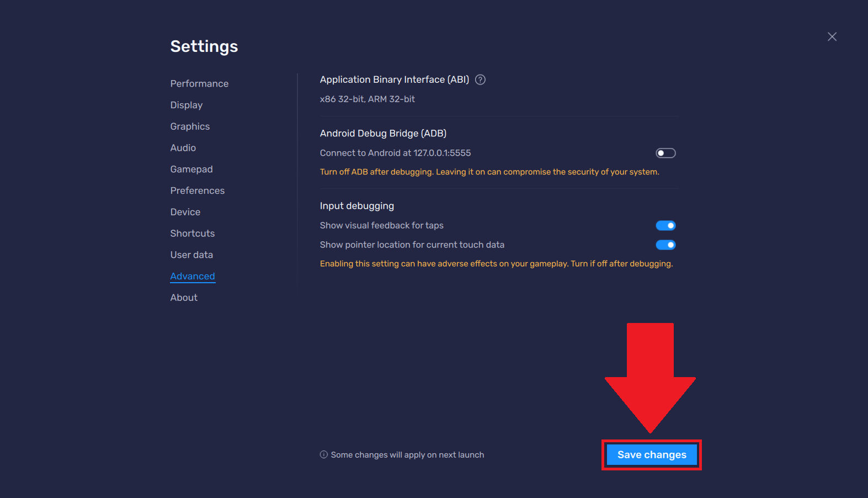Screen dimensions: 868x498
Task: Click the 'Show visual feedback for taps' label
Action: (x=382, y=225)
